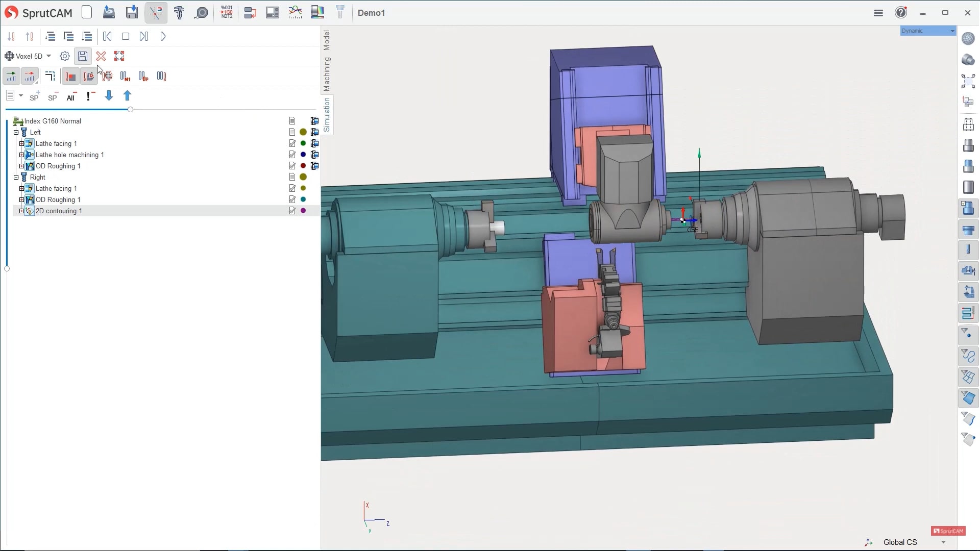Expand Lathe facing 1 under Left

(x=21, y=143)
